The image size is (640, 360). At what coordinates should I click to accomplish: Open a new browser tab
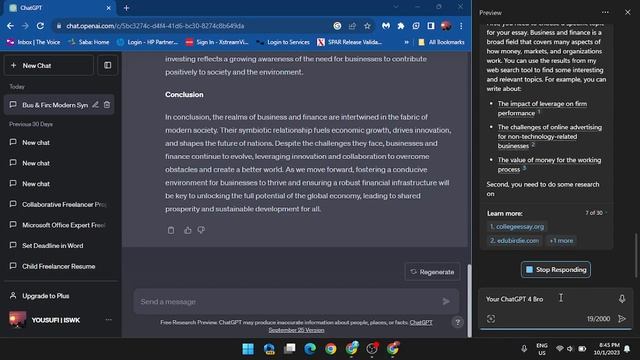point(127,8)
